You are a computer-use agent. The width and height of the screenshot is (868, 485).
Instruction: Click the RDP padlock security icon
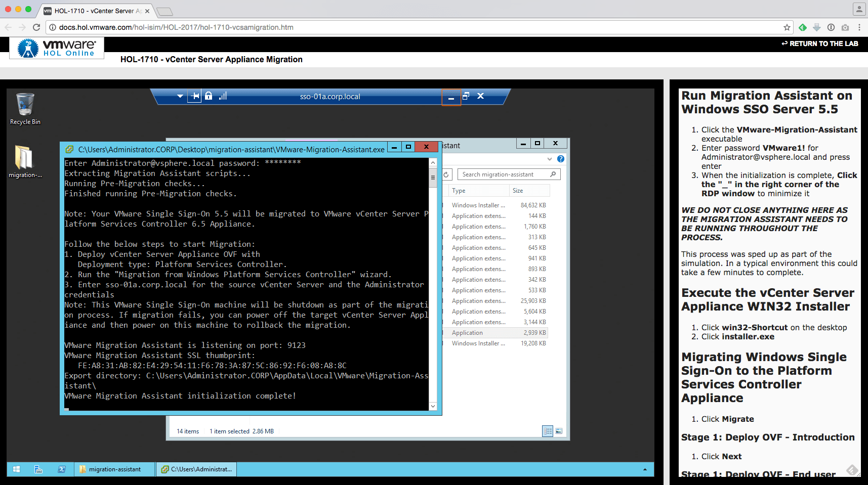click(209, 96)
